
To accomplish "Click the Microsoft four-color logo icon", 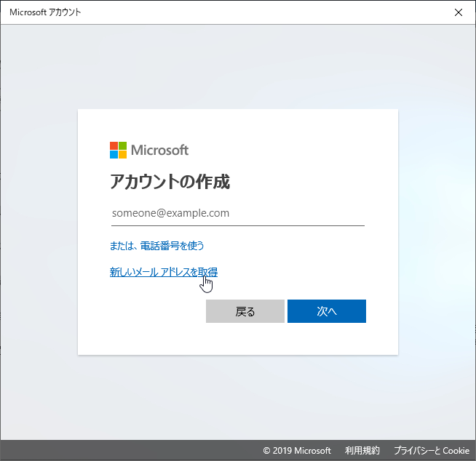I will tap(118, 150).
